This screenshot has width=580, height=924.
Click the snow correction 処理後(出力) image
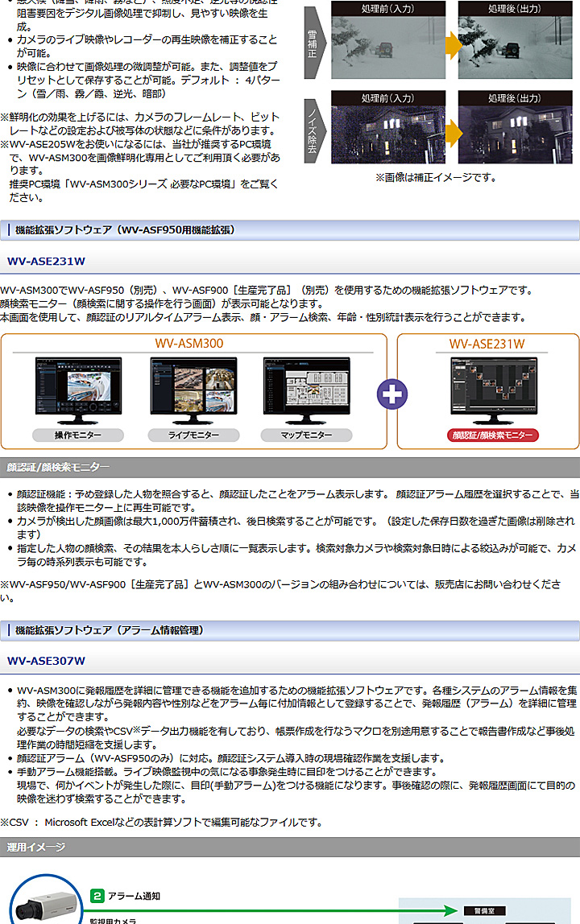point(515,40)
